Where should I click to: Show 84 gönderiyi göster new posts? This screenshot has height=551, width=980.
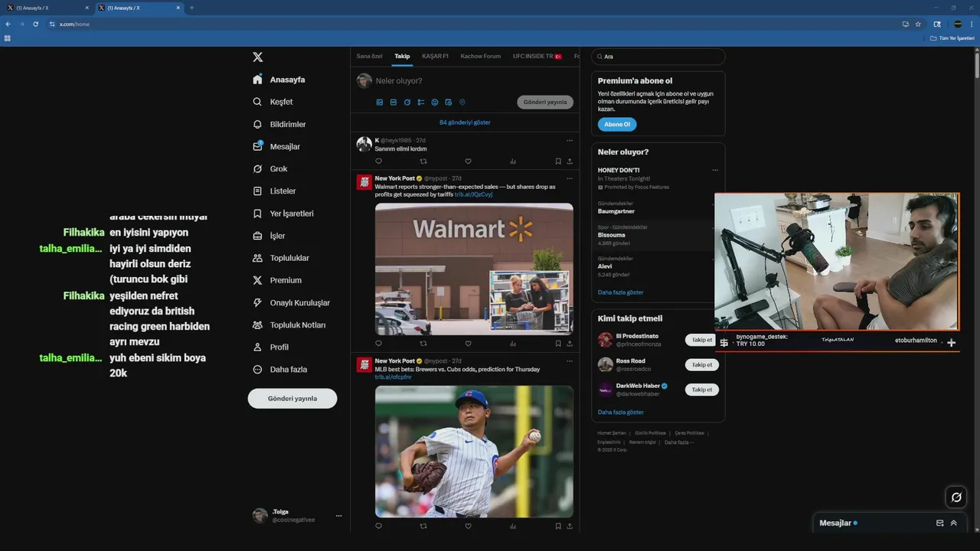click(x=465, y=122)
